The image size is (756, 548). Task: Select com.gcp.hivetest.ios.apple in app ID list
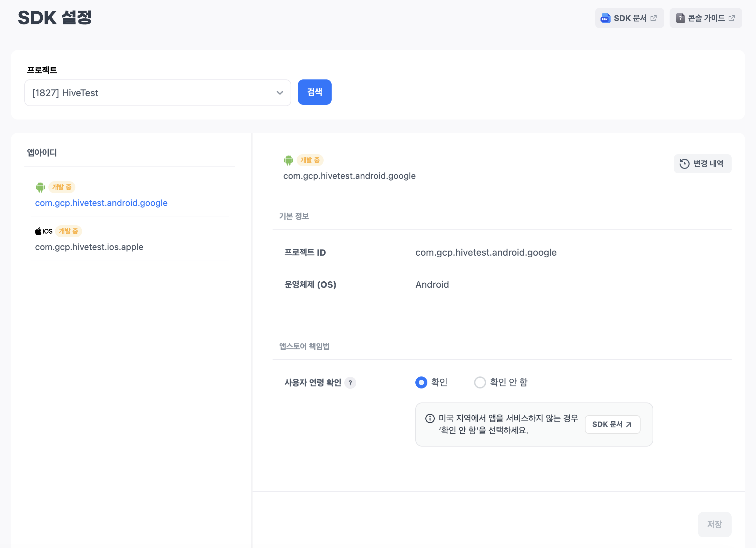(x=89, y=247)
